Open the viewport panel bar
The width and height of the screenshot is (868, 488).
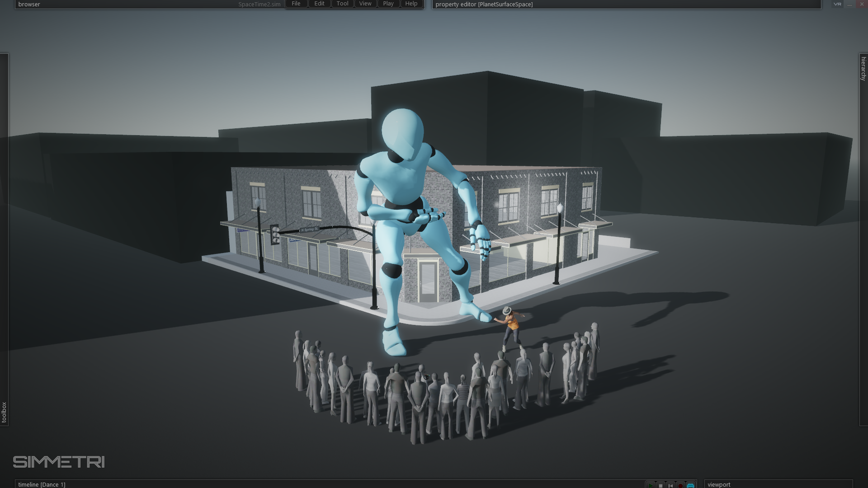[x=719, y=484]
